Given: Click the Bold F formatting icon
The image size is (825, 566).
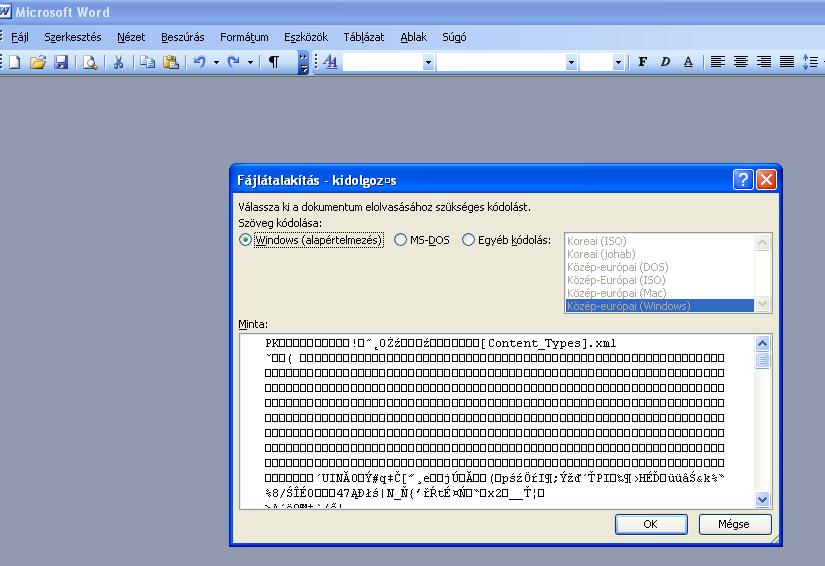Looking at the screenshot, I should click(643, 62).
